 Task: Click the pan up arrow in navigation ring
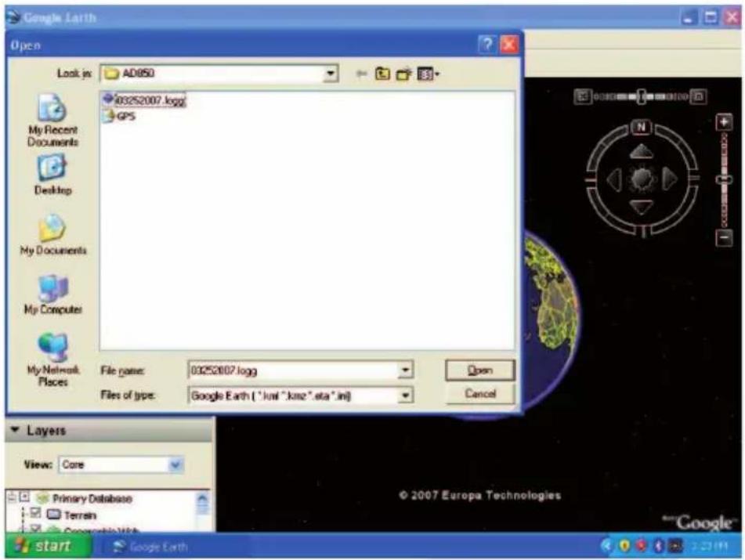tap(642, 152)
